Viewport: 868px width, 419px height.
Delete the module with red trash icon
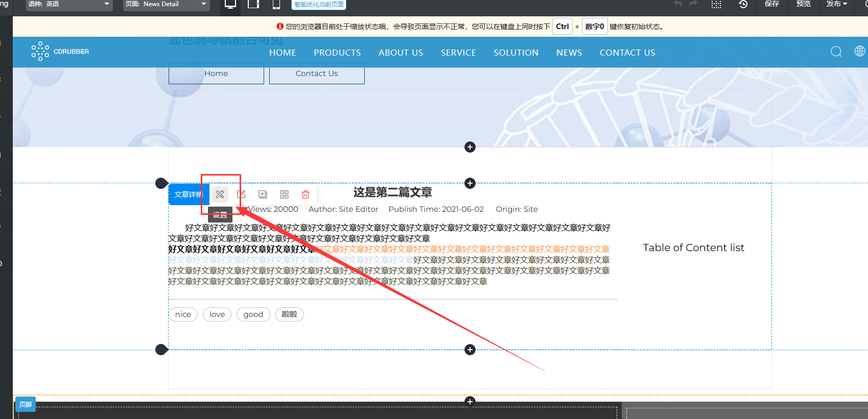pyautogui.click(x=306, y=194)
